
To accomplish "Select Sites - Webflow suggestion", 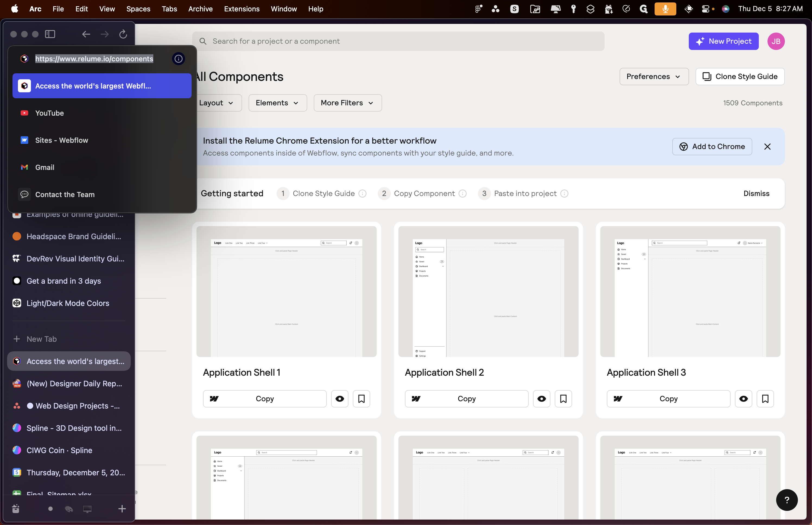I will [102, 140].
